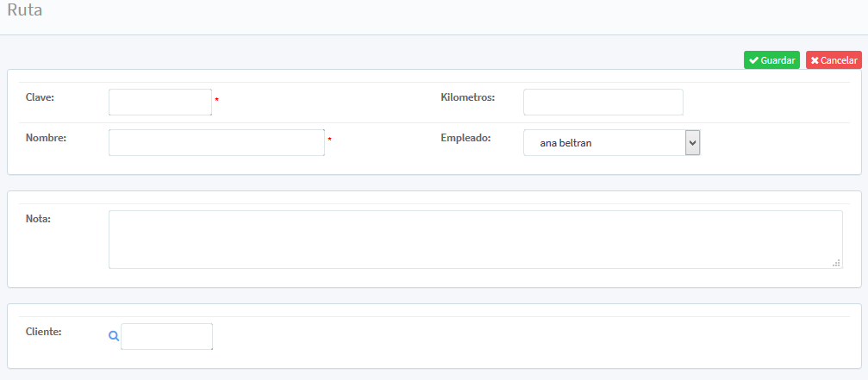
Task: Click the checkmark icon on Guardar
Action: [753, 60]
